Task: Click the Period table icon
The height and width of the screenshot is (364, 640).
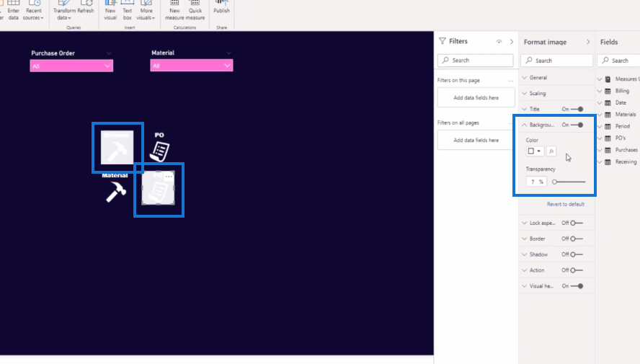Action: click(608, 127)
